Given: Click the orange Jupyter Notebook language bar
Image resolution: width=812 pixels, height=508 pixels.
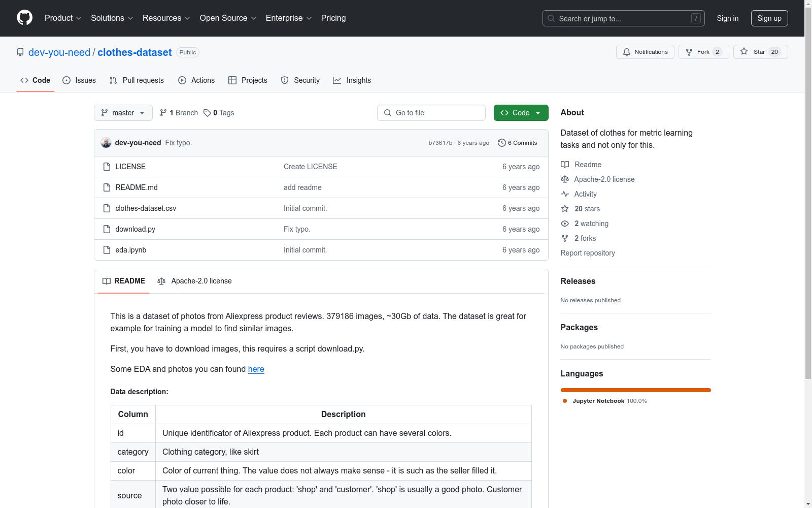Looking at the screenshot, I should pyautogui.click(x=636, y=390).
